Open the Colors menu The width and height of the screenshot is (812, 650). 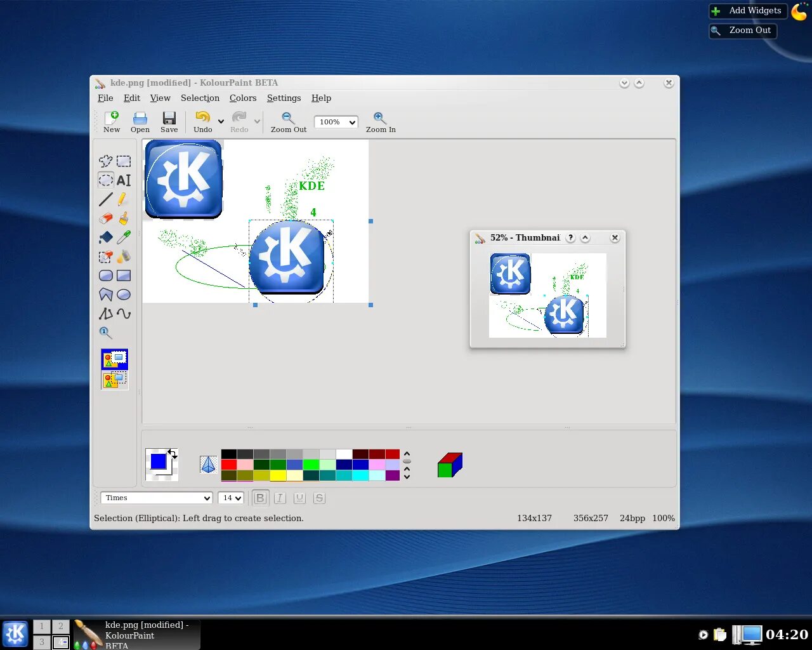pos(243,98)
